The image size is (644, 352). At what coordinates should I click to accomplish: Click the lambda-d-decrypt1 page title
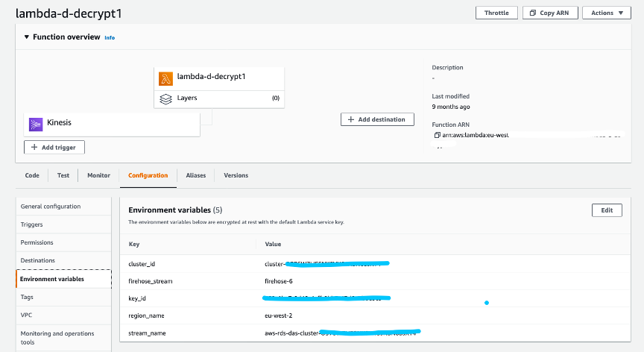[69, 13]
